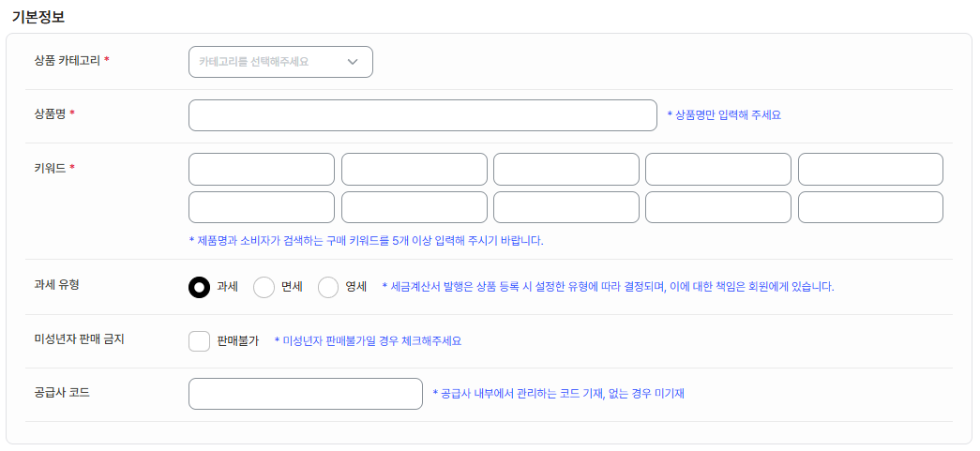Screen dimensions: 980x451
Task: Select the 영세 radio button
Action: coord(328,287)
